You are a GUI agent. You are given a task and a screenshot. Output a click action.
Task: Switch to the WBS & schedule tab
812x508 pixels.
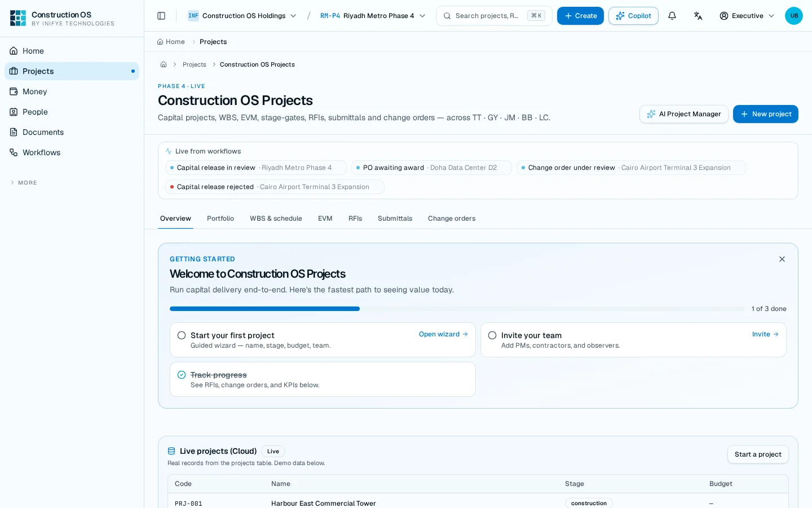tap(276, 218)
